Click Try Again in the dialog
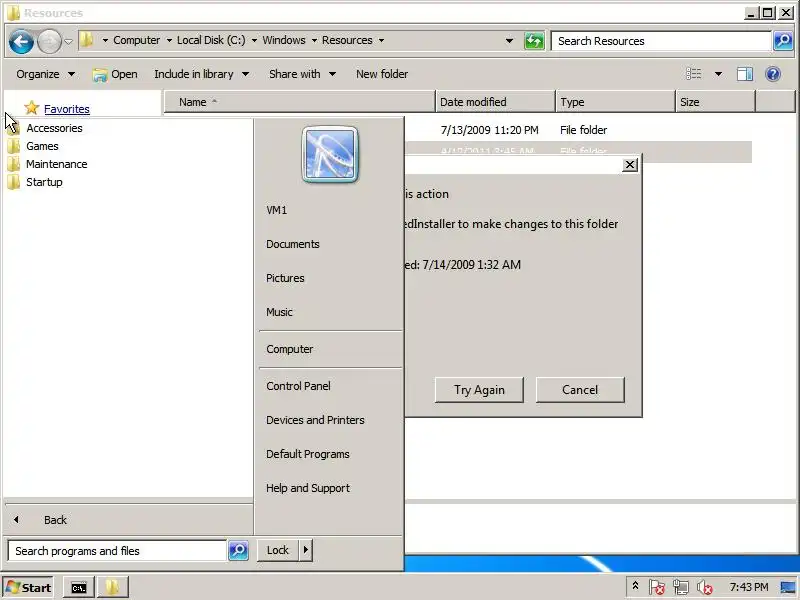Viewport: 800px width, 600px height. [x=479, y=390]
